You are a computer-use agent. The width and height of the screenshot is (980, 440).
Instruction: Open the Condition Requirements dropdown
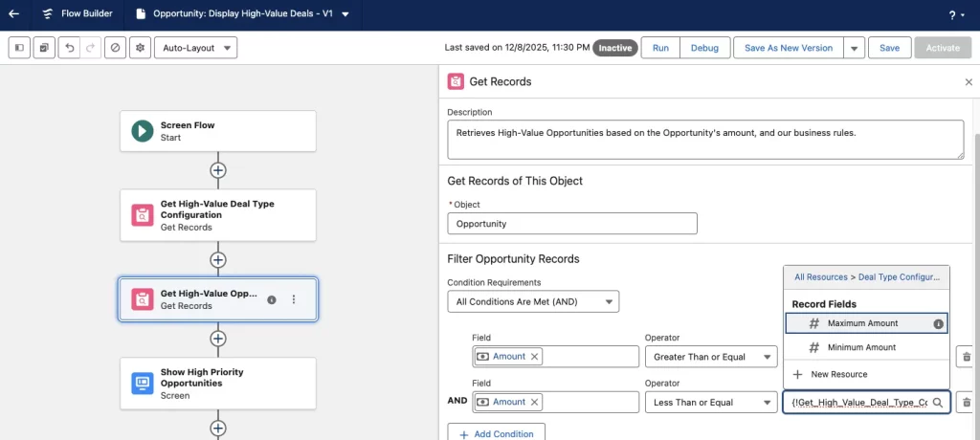(x=533, y=301)
